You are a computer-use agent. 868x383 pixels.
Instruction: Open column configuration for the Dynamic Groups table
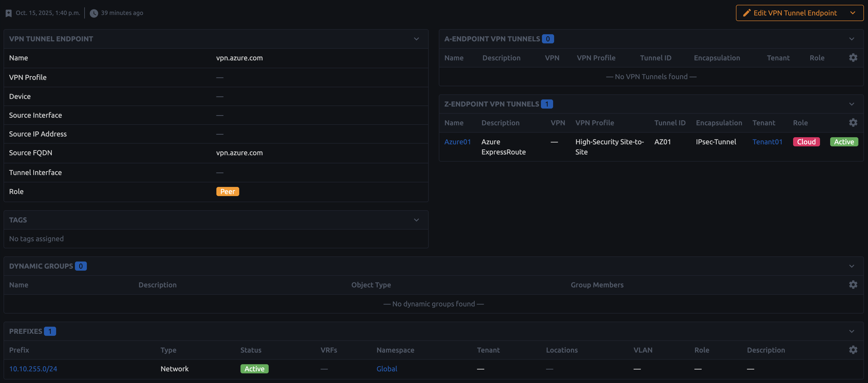click(854, 284)
